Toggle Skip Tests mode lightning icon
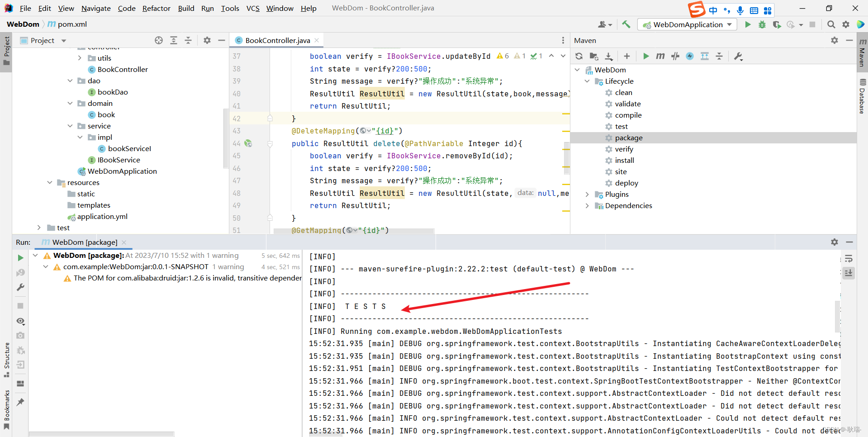 pyautogui.click(x=690, y=56)
